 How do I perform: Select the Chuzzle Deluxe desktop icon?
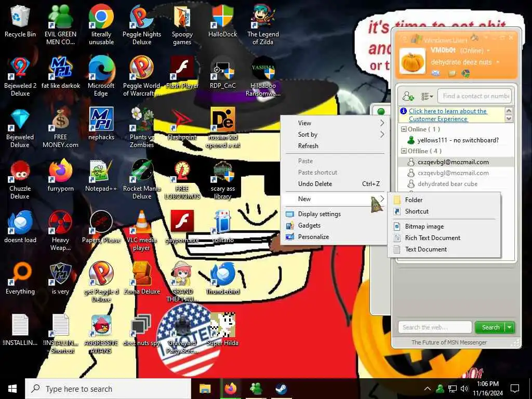pos(20,179)
